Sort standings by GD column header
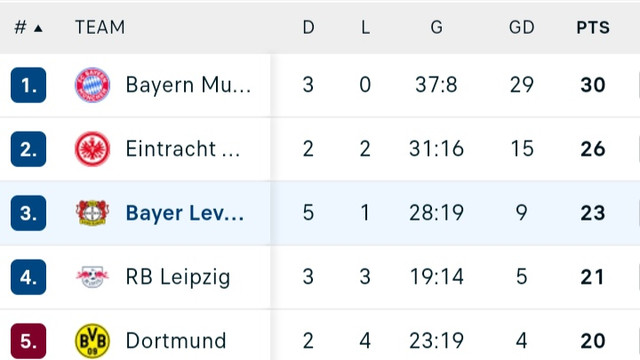This screenshot has width=640, height=360. (x=522, y=28)
